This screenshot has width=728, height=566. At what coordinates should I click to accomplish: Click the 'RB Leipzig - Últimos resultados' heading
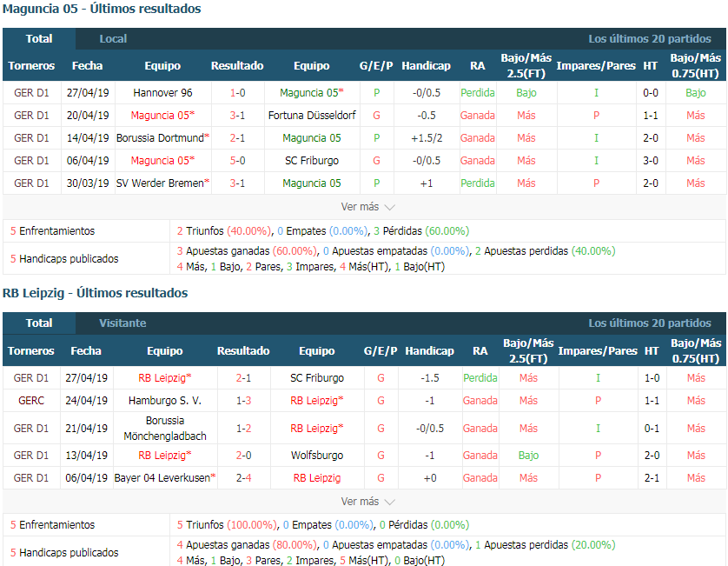96,293
